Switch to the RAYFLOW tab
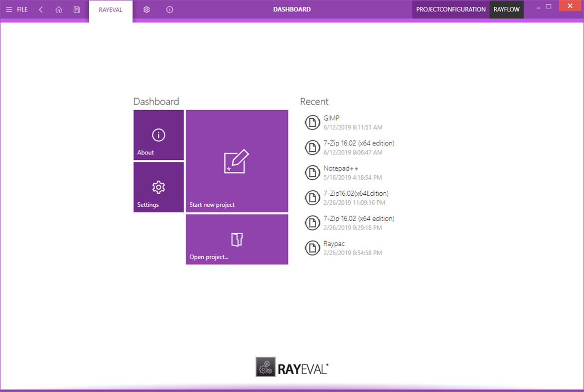The width and height of the screenshot is (584, 392). coord(506,9)
